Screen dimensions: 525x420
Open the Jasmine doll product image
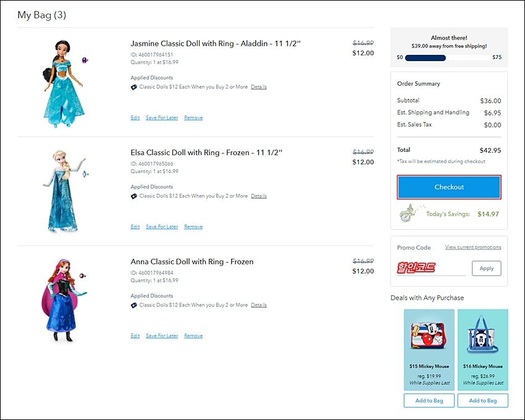(65, 84)
